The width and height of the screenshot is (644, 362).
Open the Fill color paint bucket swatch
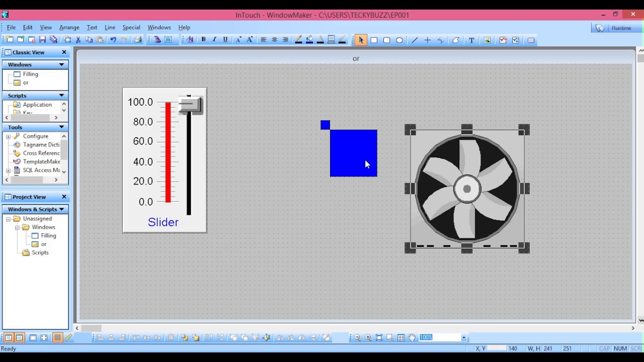point(309,40)
